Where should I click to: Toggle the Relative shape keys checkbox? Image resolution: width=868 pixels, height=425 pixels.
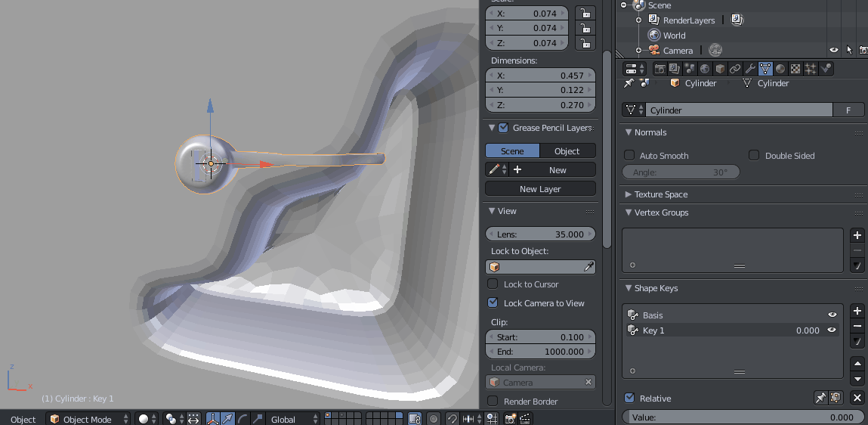(629, 399)
